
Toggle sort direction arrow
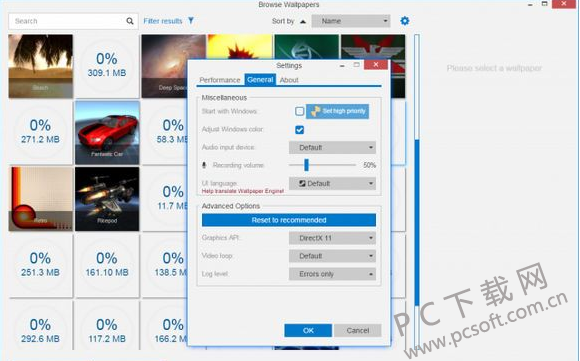point(303,21)
